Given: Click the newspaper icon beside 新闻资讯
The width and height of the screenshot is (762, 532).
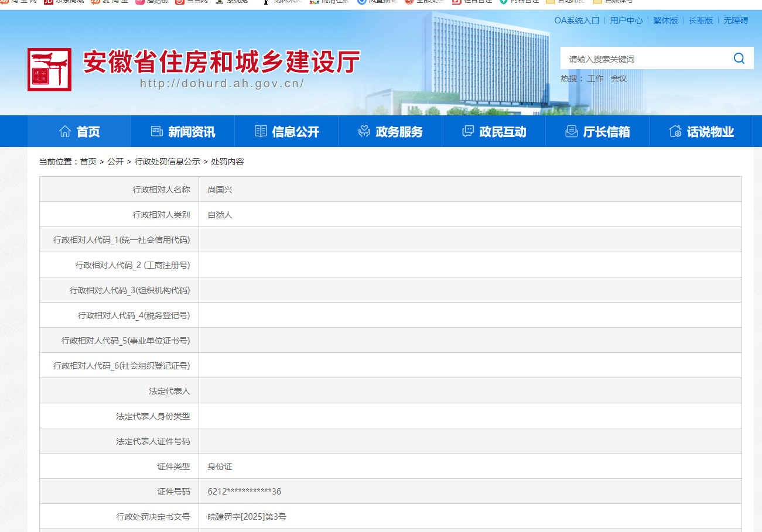Looking at the screenshot, I should click(x=156, y=132).
